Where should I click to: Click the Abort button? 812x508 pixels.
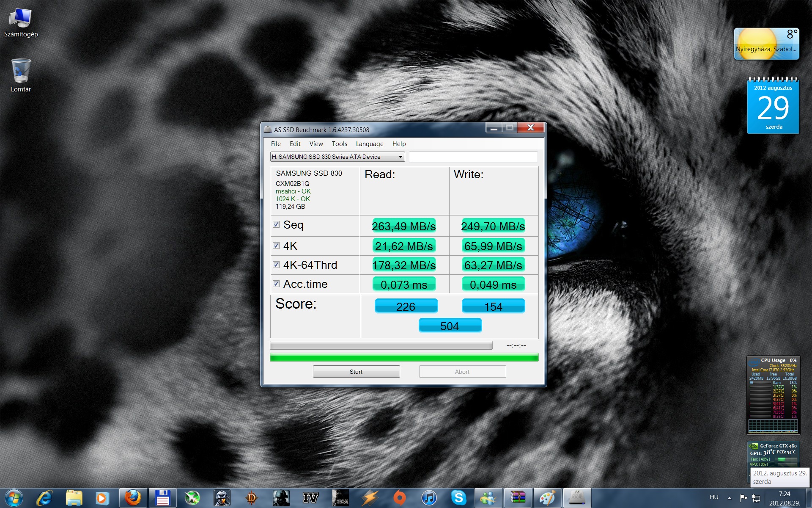462,372
